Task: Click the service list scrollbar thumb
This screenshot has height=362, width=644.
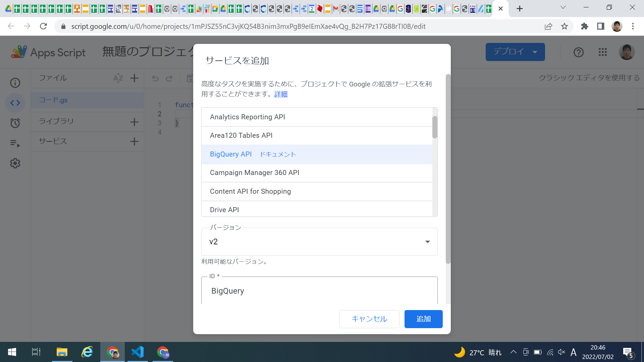Action: pyautogui.click(x=435, y=127)
